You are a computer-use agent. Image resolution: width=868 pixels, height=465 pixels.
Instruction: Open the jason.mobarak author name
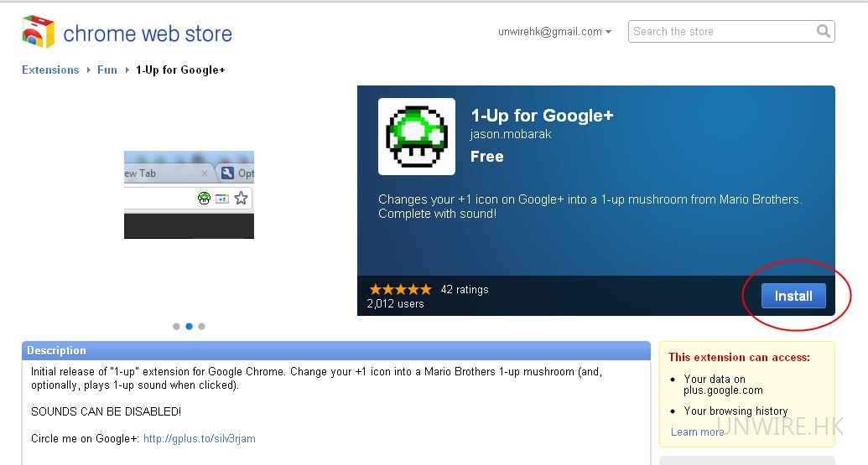click(x=511, y=134)
